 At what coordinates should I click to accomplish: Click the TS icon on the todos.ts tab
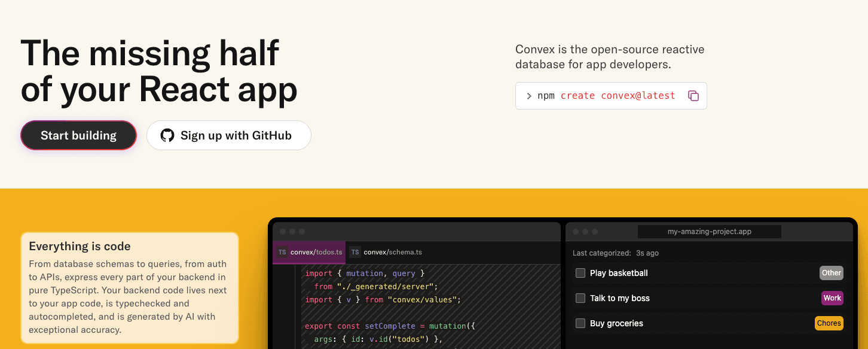282,252
